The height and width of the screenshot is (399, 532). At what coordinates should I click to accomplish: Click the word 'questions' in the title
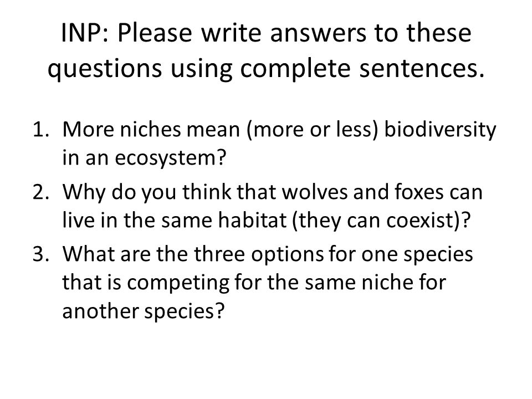tap(105, 69)
